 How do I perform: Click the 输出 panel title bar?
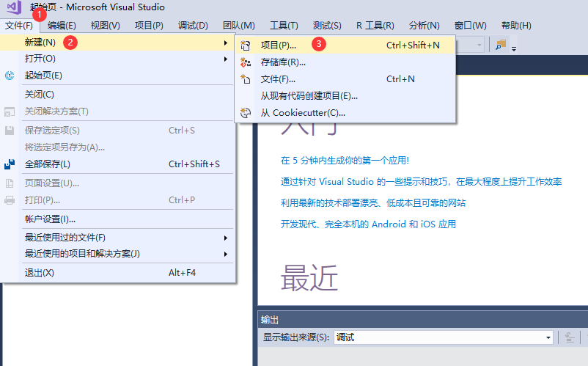coord(423,320)
